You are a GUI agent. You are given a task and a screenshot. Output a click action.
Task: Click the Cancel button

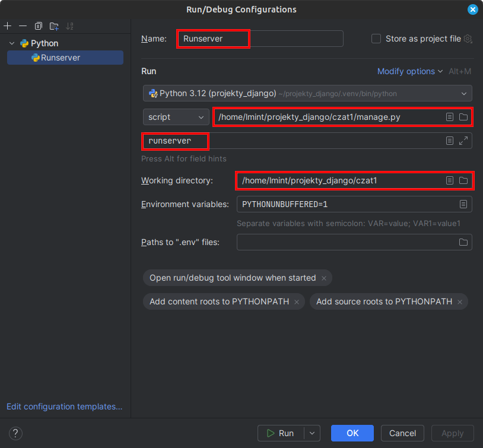click(402, 433)
